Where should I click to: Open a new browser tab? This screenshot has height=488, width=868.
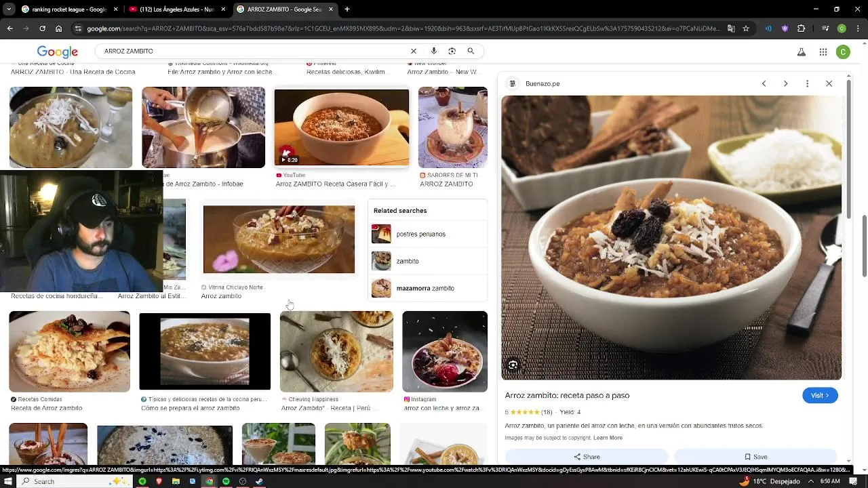pos(347,9)
